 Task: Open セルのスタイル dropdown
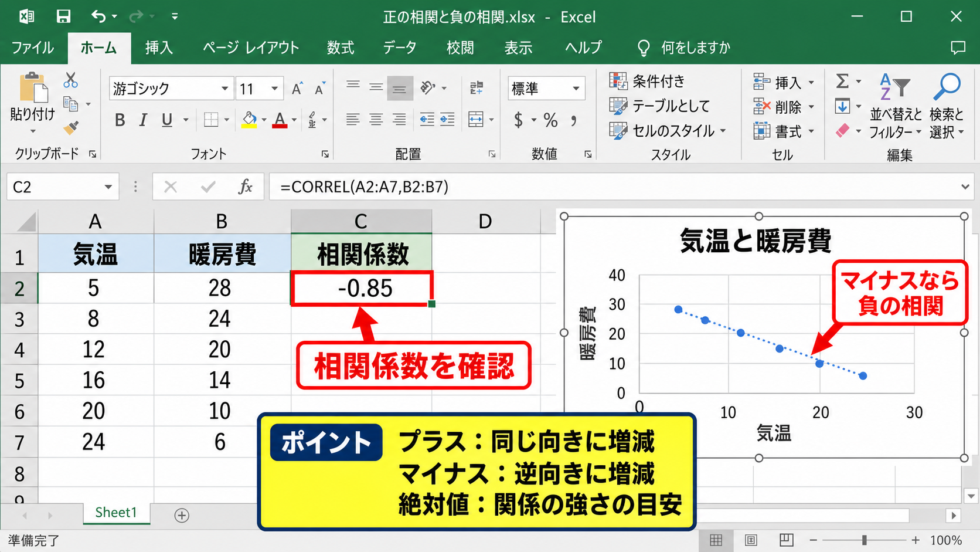click(x=668, y=131)
